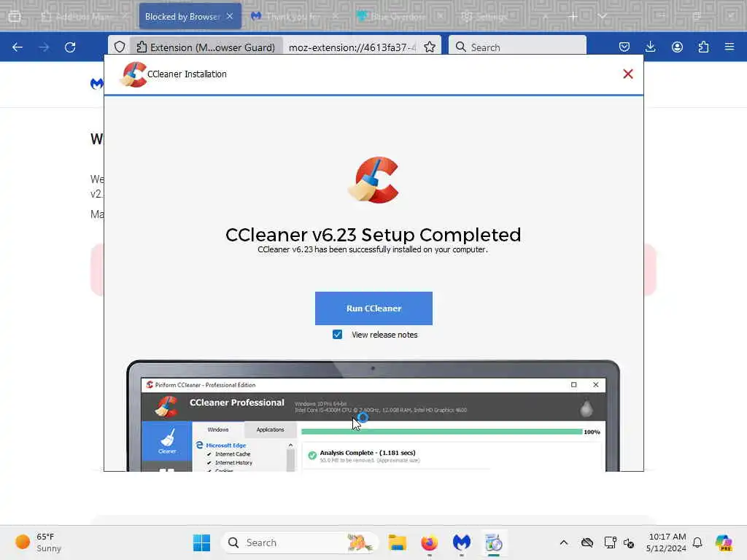Image resolution: width=747 pixels, height=560 pixels.
Task: Uncheck the View release notes checkbox
Action: coord(337,334)
